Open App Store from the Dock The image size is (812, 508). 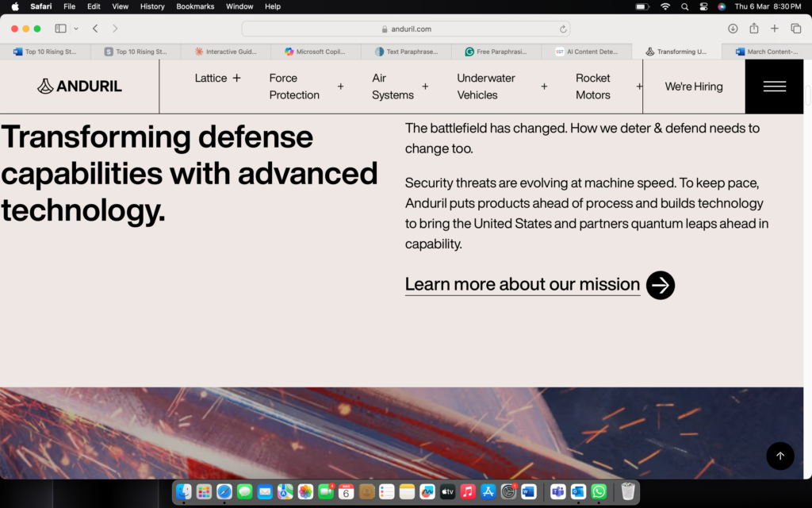pyautogui.click(x=488, y=491)
